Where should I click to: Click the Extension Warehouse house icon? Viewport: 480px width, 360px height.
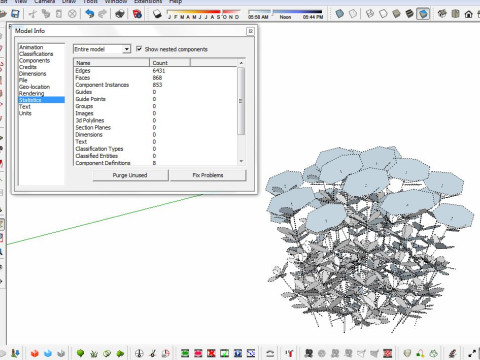point(469,14)
